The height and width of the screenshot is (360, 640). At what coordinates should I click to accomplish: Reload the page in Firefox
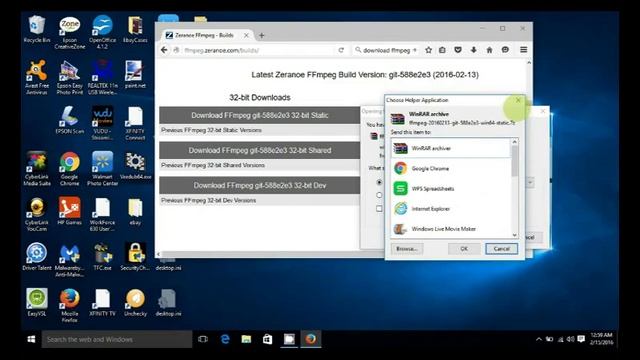tap(341, 50)
